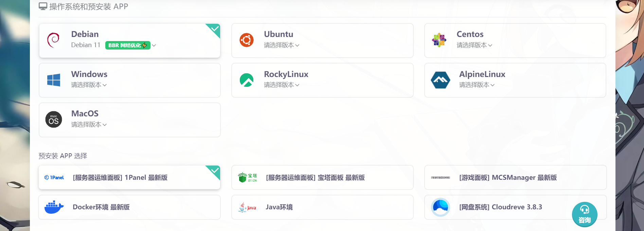Image resolution: width=644 pixels, height=231 pixels.
Task: Click the 预安装 APP 选择 heading text
Action: (63, 156)
